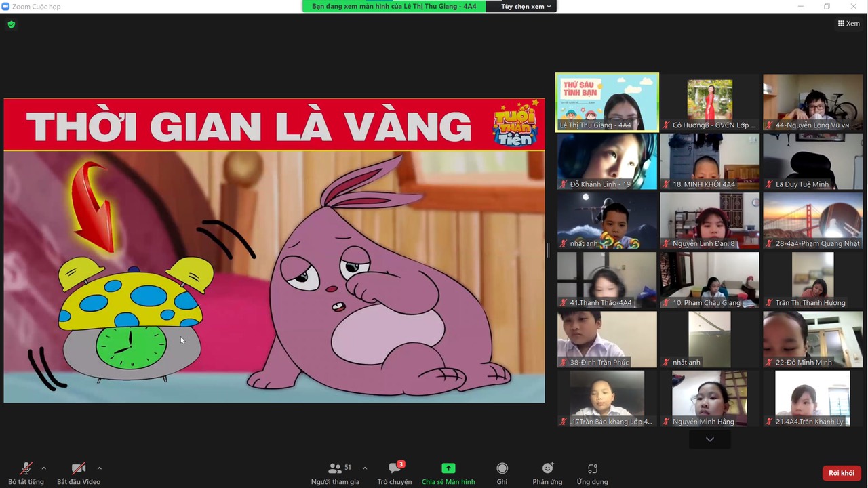Click the Chia sẻ Màn hình share button
This screenshot has height=488, width=868.
pyautogui.click(x=448, y=472)
